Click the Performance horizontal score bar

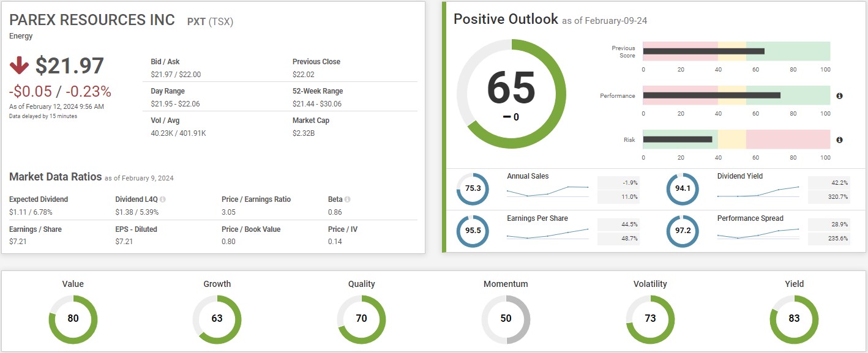click(736, 95)
